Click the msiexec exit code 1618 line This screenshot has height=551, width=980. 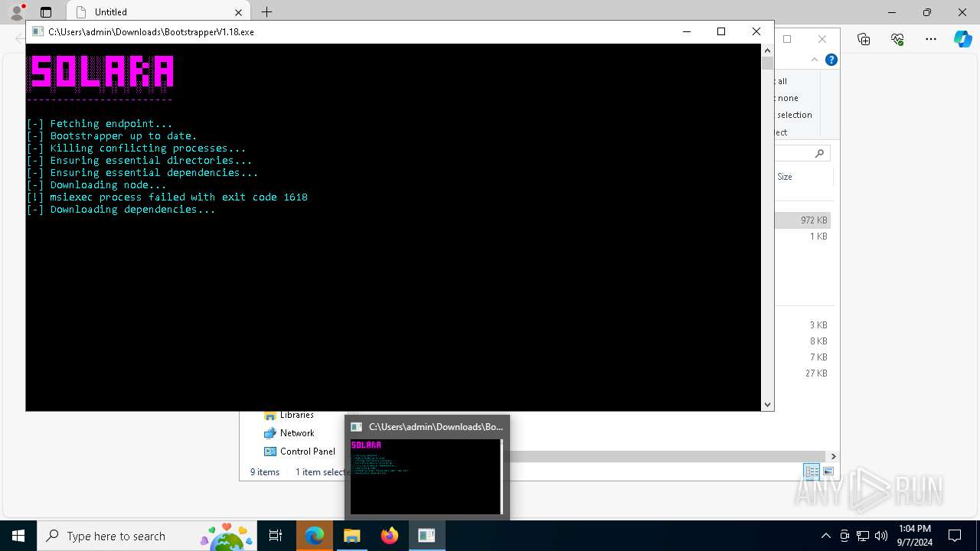tap(167, 197)
